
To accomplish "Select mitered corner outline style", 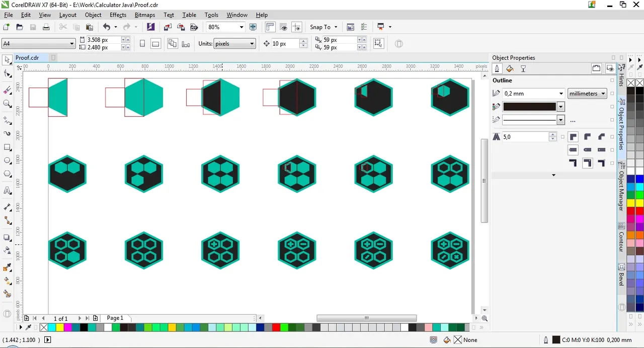I will pos(573,137).
